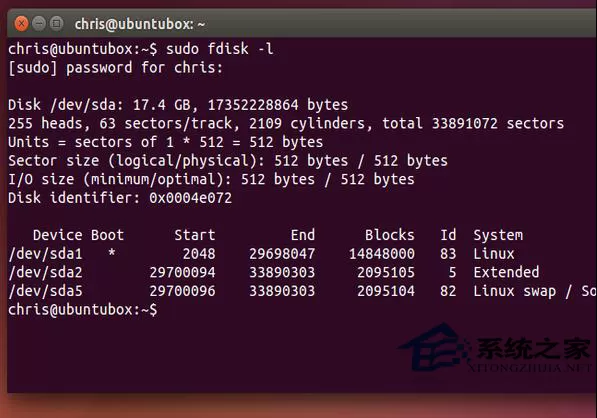This screenshot has height=418, width=597.
Task: Click the Disk identifier 0x0004e072 text
Action: 120,198
